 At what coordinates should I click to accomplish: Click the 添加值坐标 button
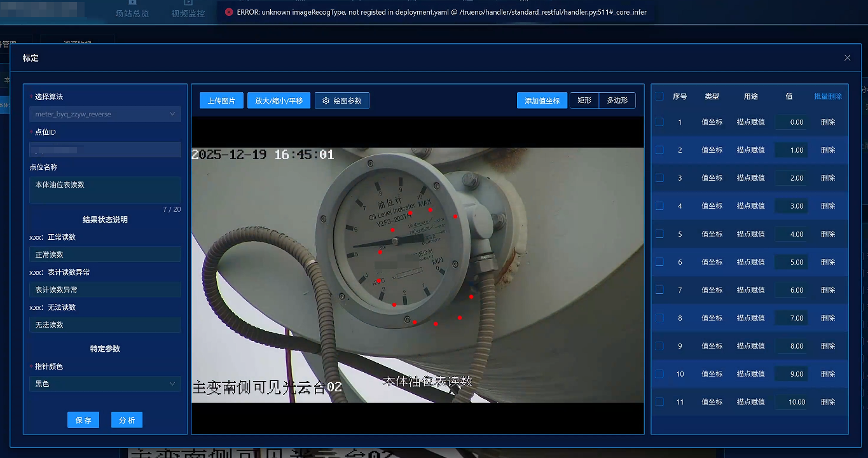pos(542,101)
